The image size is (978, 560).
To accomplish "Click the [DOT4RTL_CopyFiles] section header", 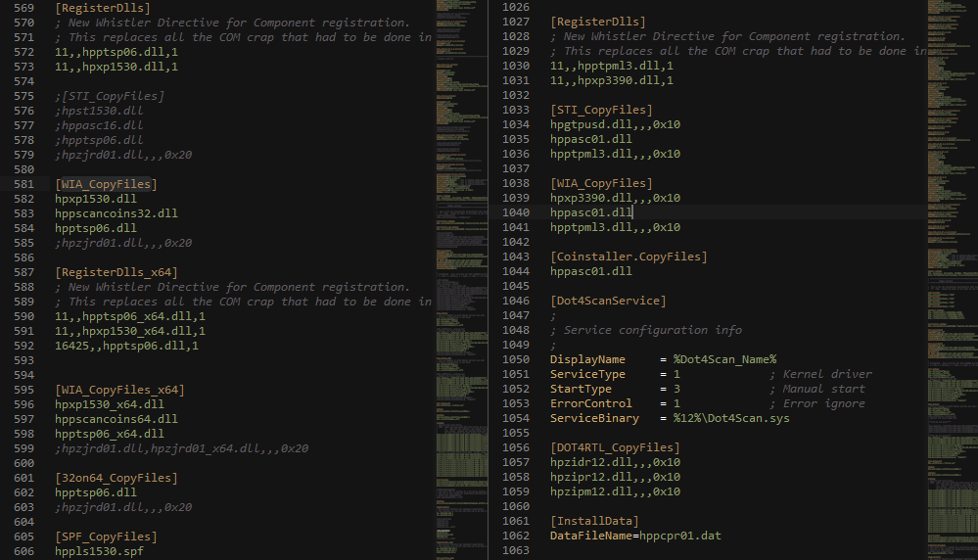I will click(615, 447).
